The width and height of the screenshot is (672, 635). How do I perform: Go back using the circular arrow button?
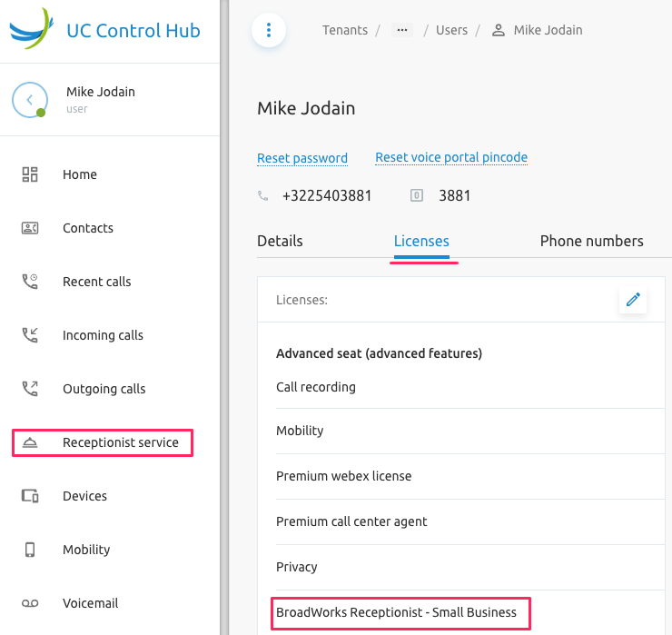point(29,100)
